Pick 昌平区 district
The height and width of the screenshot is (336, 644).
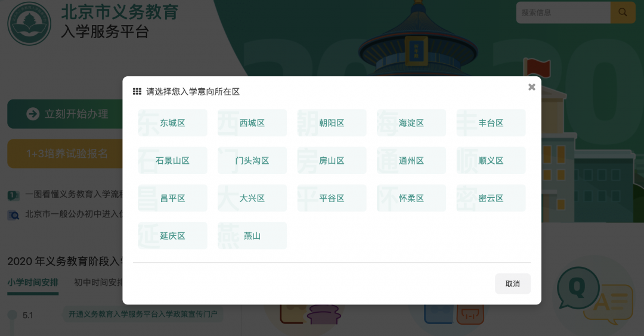coord(172,198)
